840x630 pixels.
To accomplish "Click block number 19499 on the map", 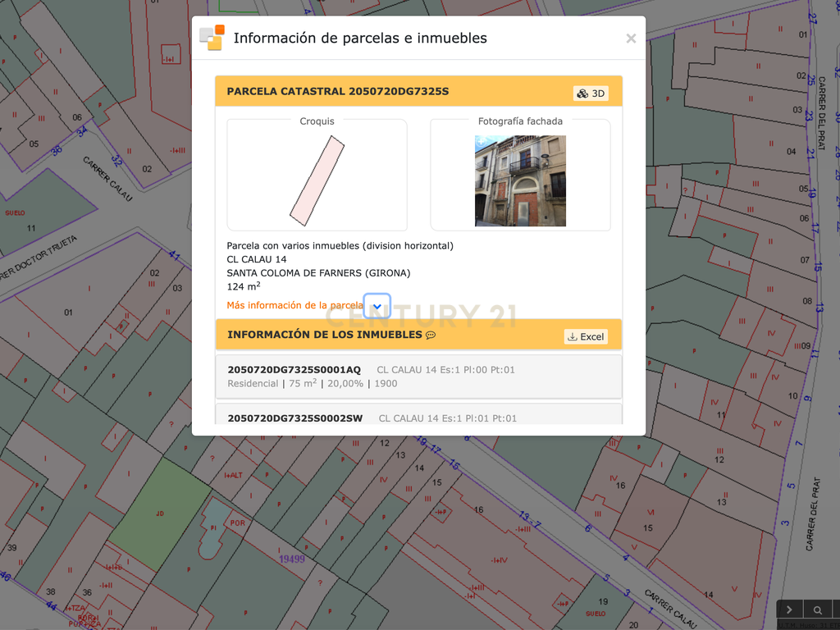I will (x=292, y=559).
